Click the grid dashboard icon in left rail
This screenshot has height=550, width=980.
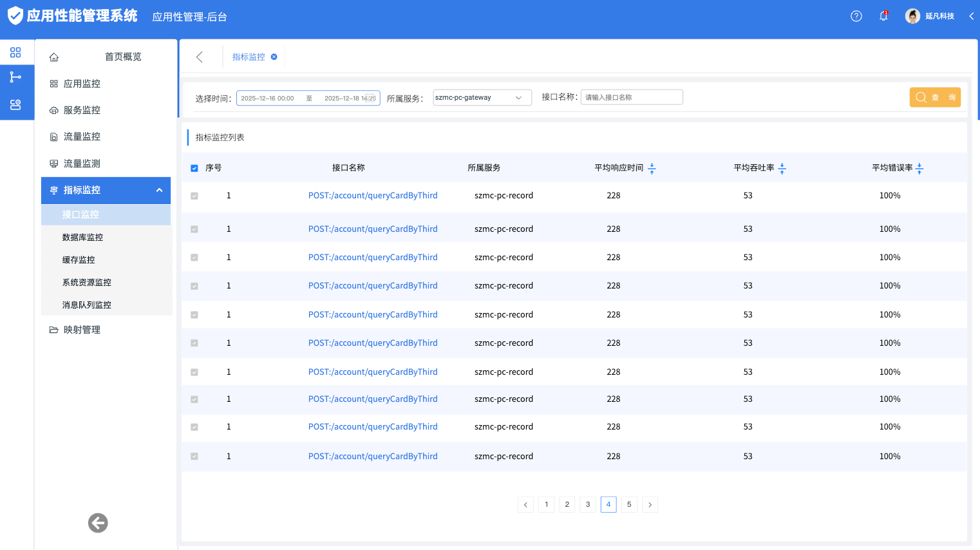[x=15, y=52]
